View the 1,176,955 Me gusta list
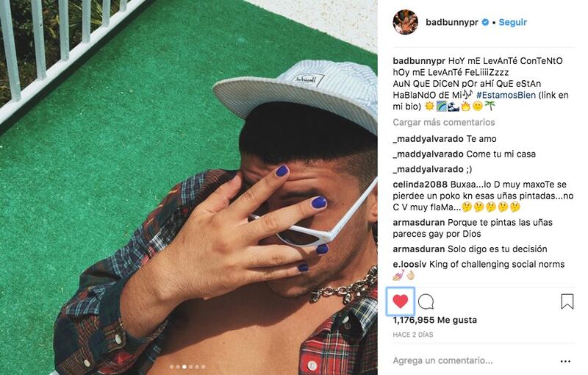588x375 pixels. tap(435, 320)
